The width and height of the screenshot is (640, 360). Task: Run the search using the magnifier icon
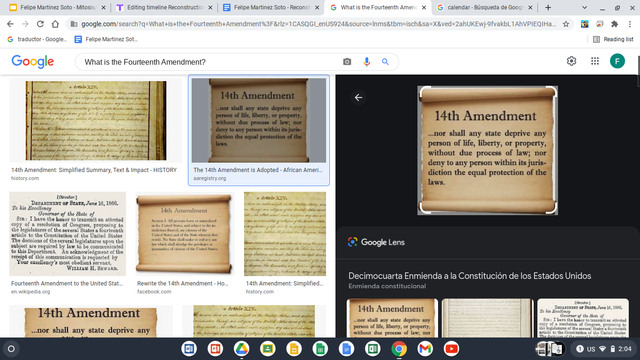pos(385,62)
